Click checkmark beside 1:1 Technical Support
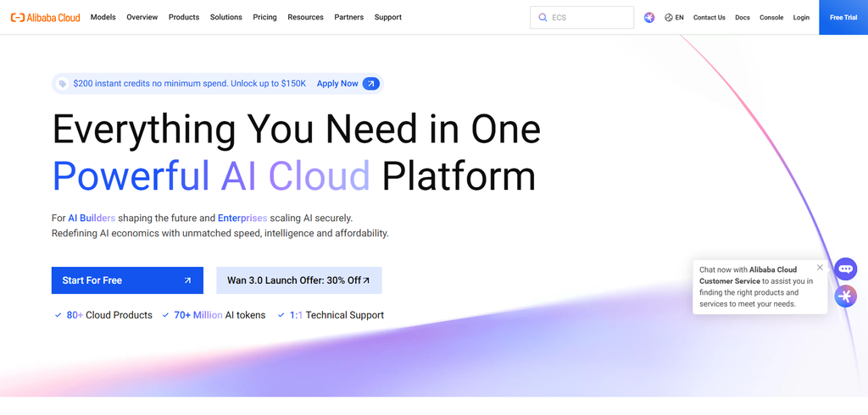Viewport: 868px width, 415px height. [x=281, y=315]
